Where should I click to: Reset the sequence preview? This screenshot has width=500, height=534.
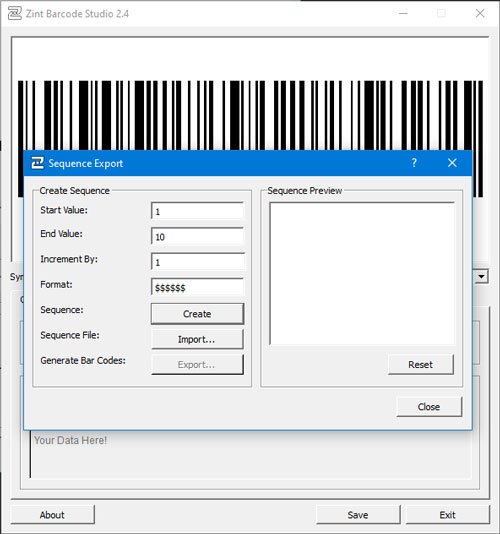[x=421, y=364]
